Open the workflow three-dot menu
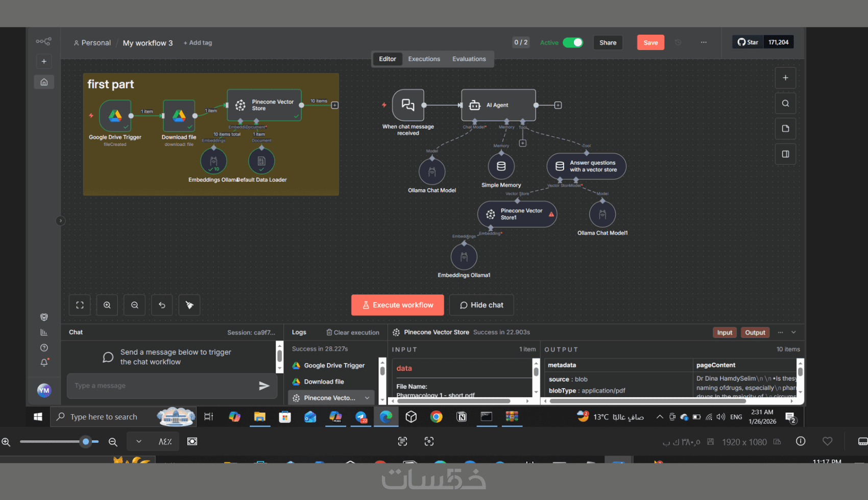Image resolution: width=868 pixels, height=500 pixels. [x=704, y=42]
